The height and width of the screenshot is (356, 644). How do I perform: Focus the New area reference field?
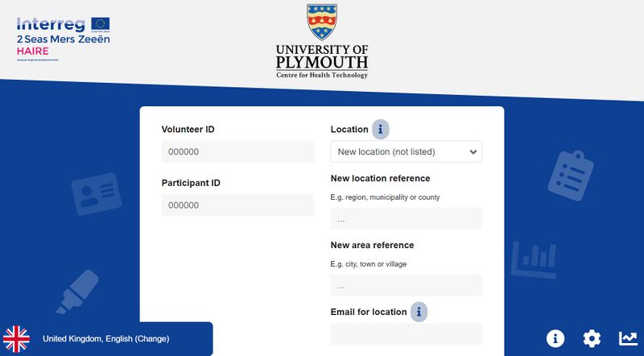(x=406, y=285)
